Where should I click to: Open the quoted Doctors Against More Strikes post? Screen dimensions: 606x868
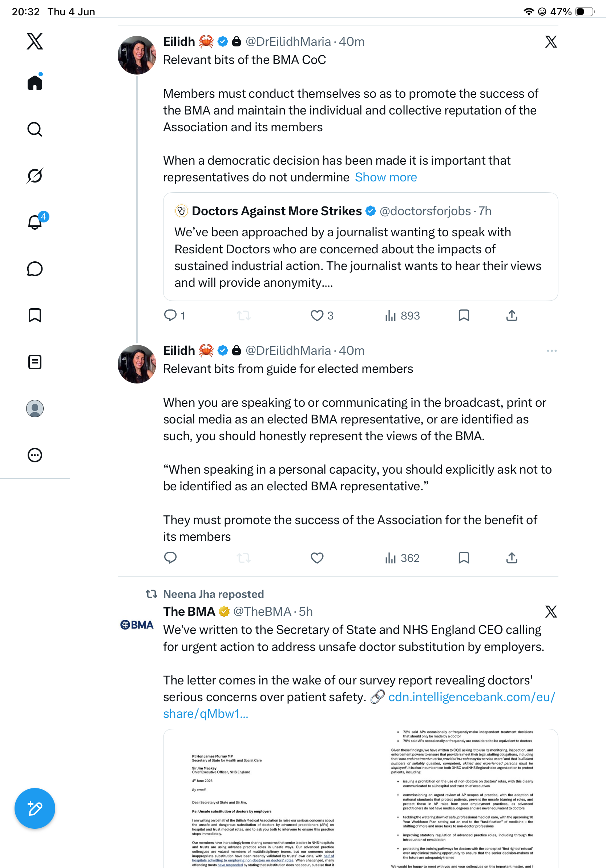point(360,247)
